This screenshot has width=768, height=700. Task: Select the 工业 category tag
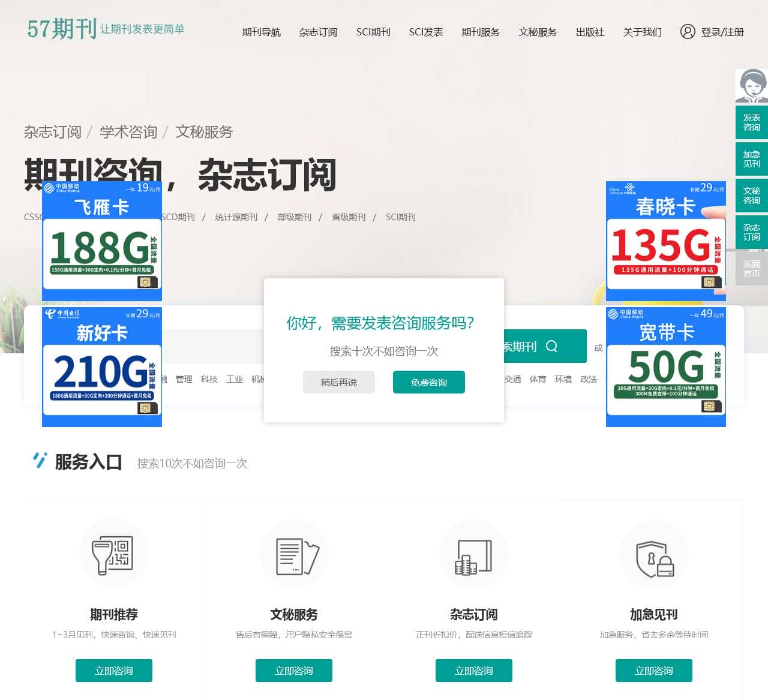click(x=235, y=379)
